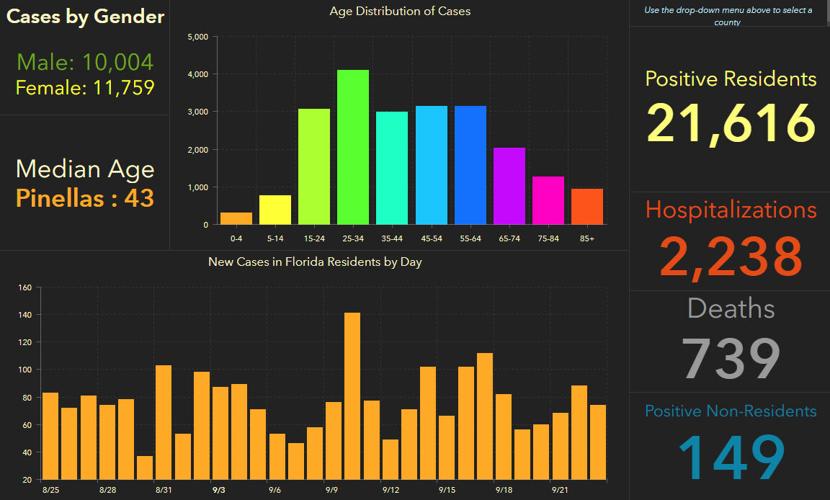
Task: Select the dark blue 55-64 age bar
Action: tap(470, 165)
